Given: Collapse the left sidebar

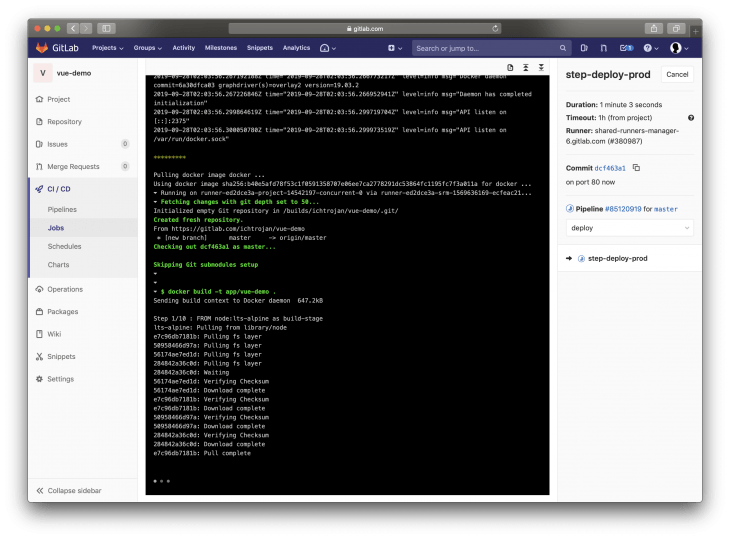Looking at the screenshot, I should [x=75, y=490].
